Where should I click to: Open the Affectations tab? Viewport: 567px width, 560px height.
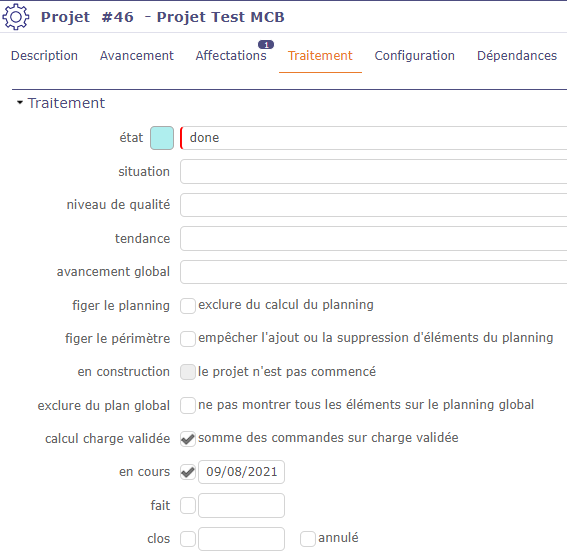[x=231, y=56]
